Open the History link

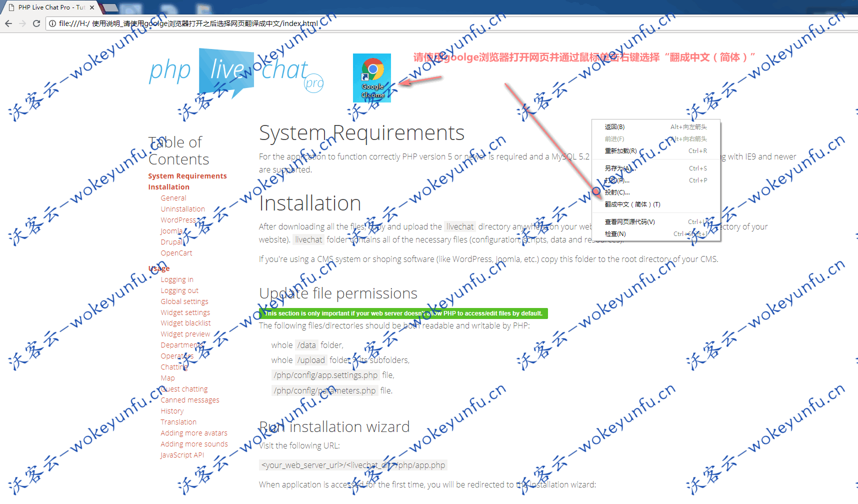coord(172,411)
